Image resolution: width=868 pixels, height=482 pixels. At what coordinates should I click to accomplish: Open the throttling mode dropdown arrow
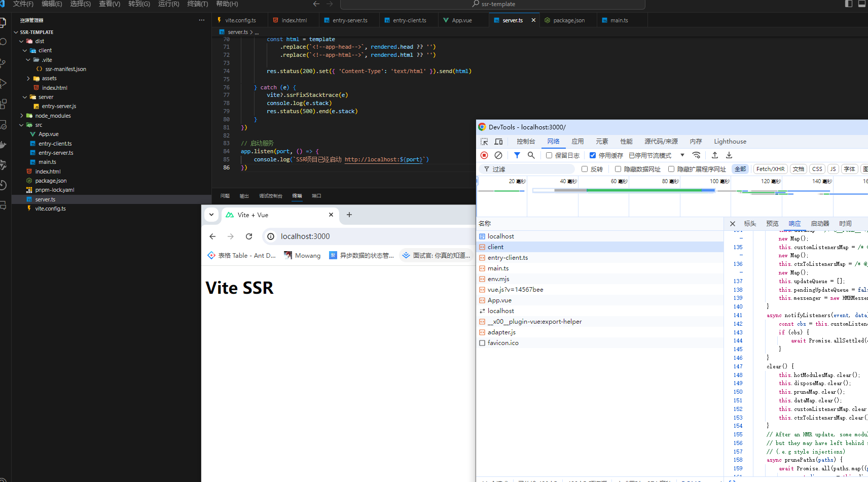pyautogui.click(x=682, y=155)
